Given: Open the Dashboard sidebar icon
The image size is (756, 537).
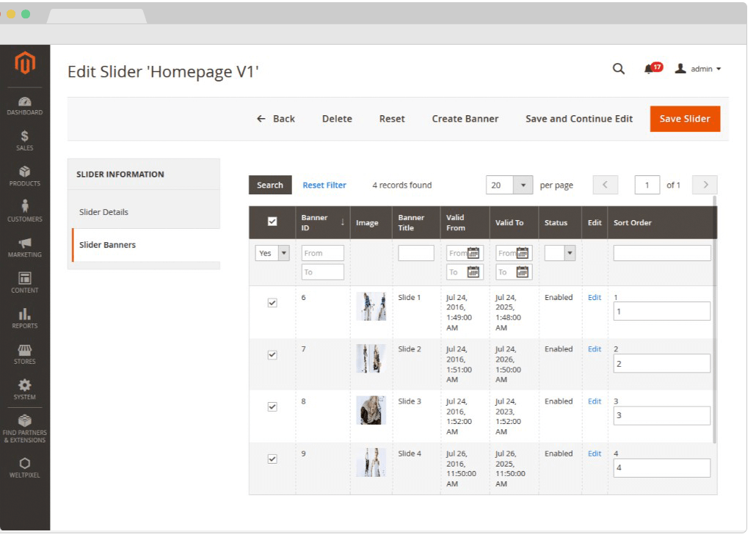Looking at the screenshot, I should click(x=25, y=106).
